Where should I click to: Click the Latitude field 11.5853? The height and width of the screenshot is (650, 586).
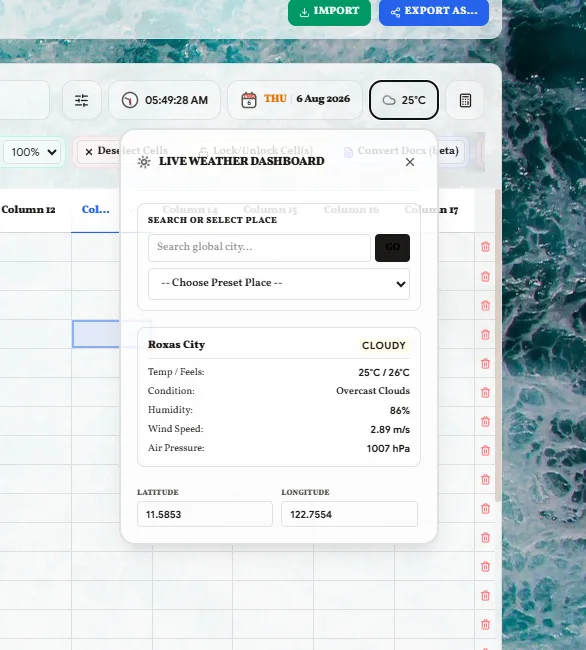pos(205,514)
